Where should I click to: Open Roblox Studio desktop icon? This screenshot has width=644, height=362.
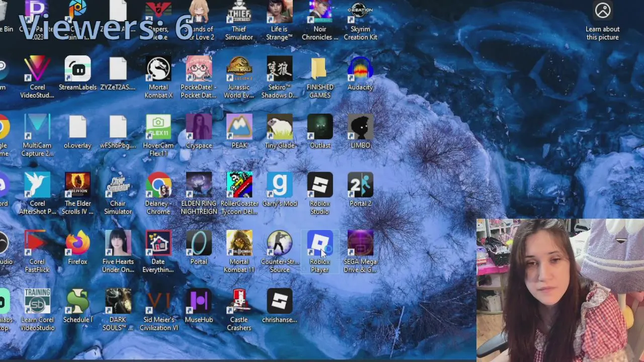(x=320, y=194)
